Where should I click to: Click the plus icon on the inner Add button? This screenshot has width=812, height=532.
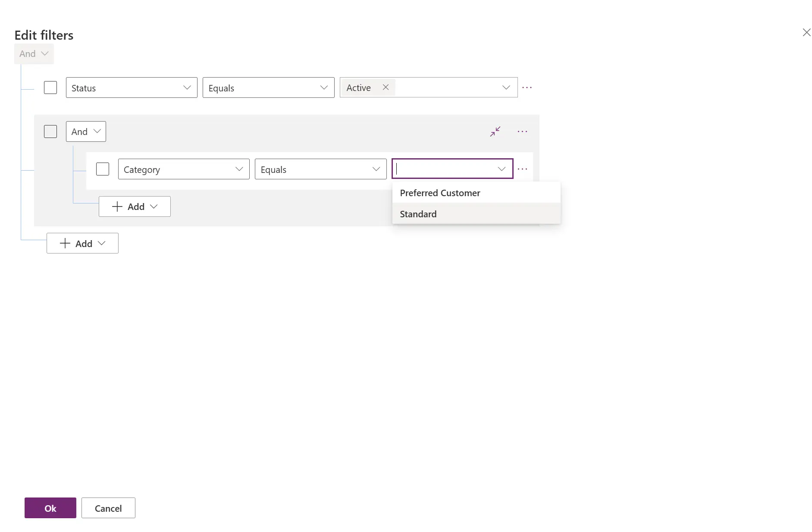coord(117,206)
